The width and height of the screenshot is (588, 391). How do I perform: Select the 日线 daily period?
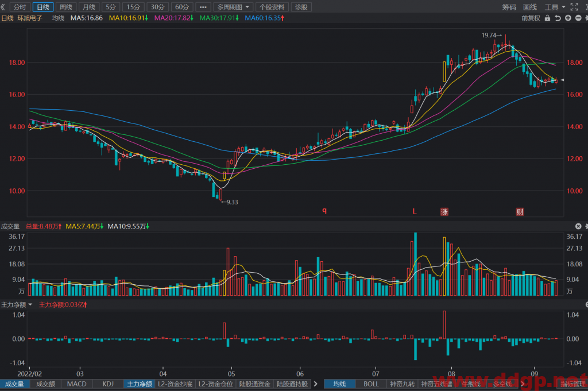pos(43,7)
